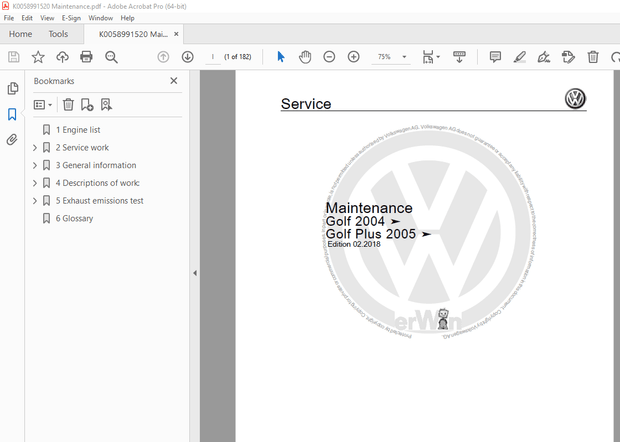Click the scrolling mode icon
Viewport: 620px width, 442px height.
click(x=459, y=57)
